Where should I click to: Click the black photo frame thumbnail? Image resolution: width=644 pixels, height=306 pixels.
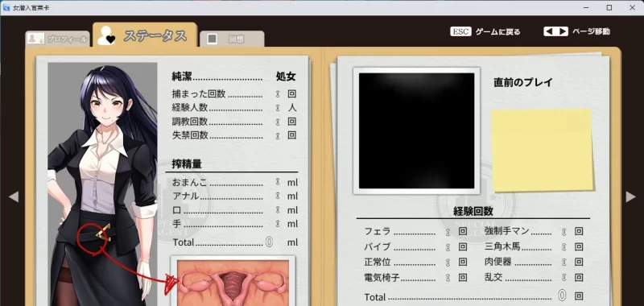[x=416, y=130]
